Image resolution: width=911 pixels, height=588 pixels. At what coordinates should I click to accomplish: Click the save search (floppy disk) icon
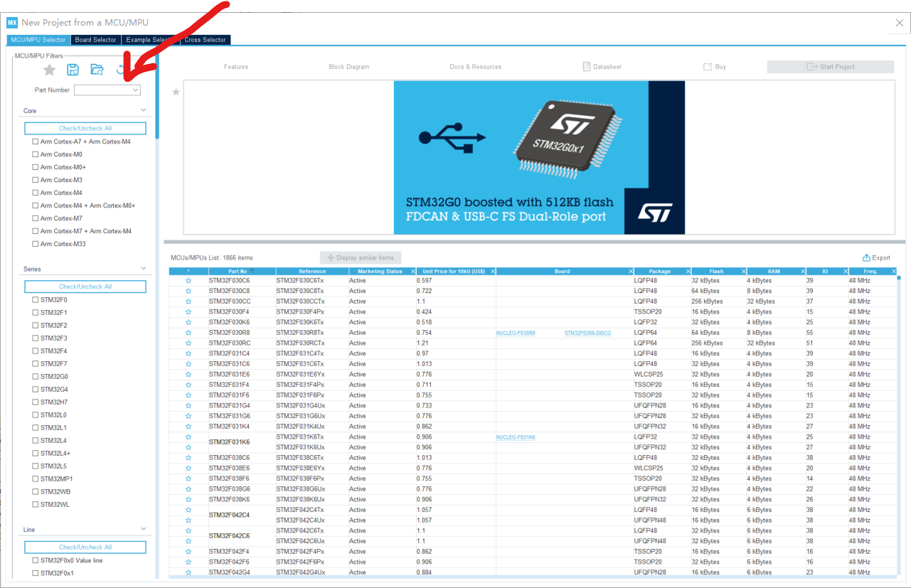click(73, 70)
